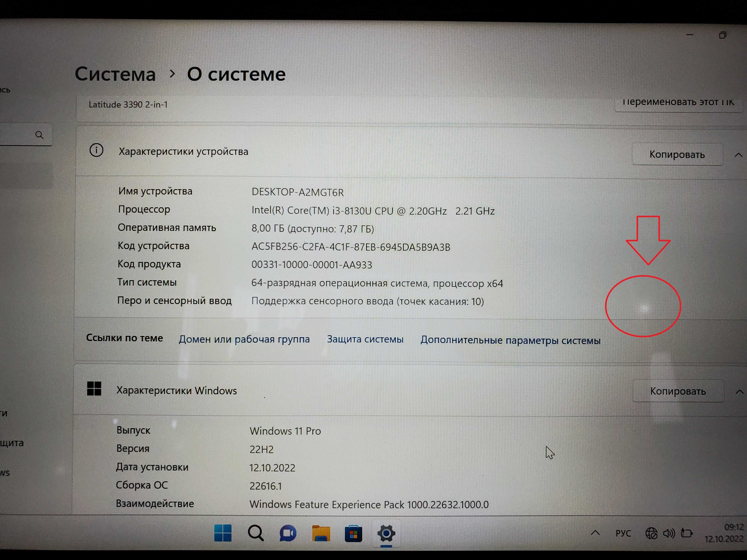Launch the Chat app from taskbar

pyautogui.click(x=288, y=533)
